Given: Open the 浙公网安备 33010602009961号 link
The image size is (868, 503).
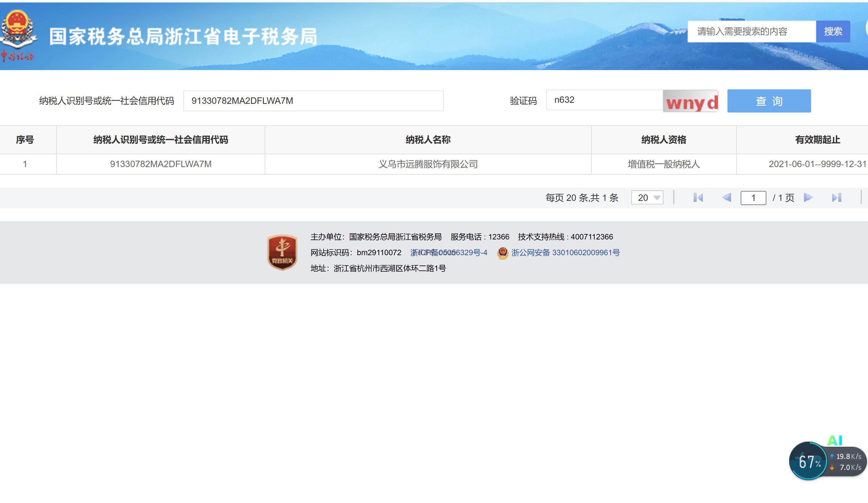Looking at the screenshot, I should [565, 253].
